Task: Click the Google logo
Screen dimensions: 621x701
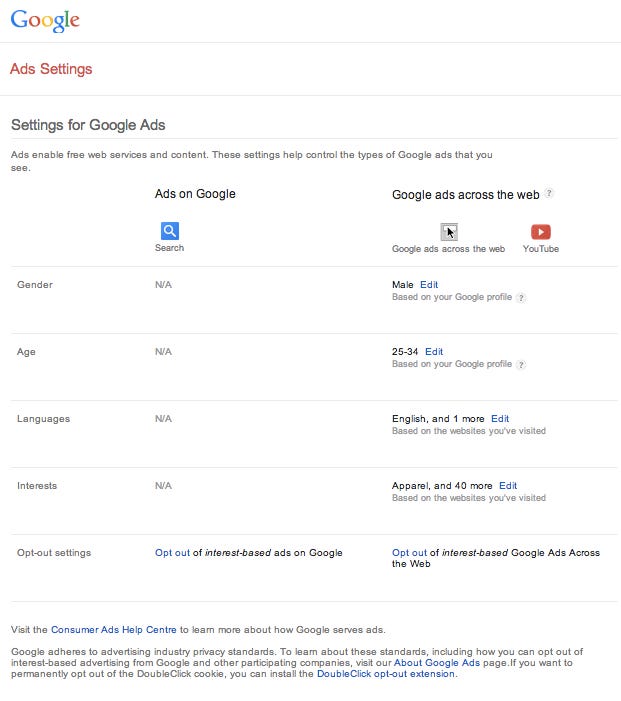Action: click(45, 21)
